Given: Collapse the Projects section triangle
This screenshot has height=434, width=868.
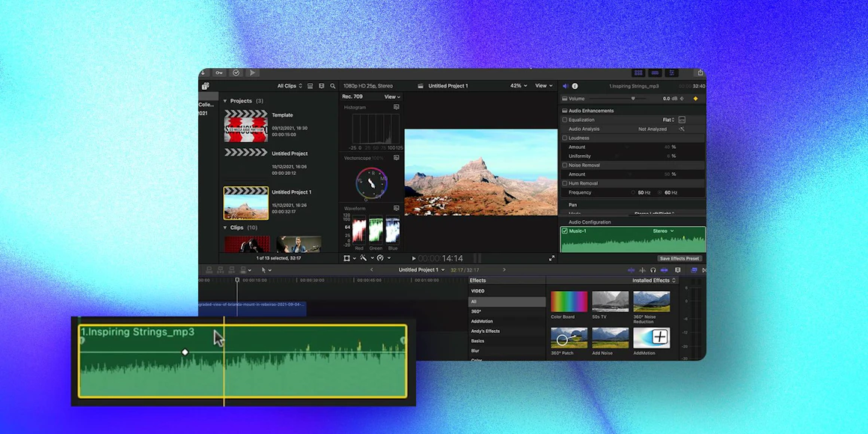Looking at the screenshot, I should coord(224,101).
